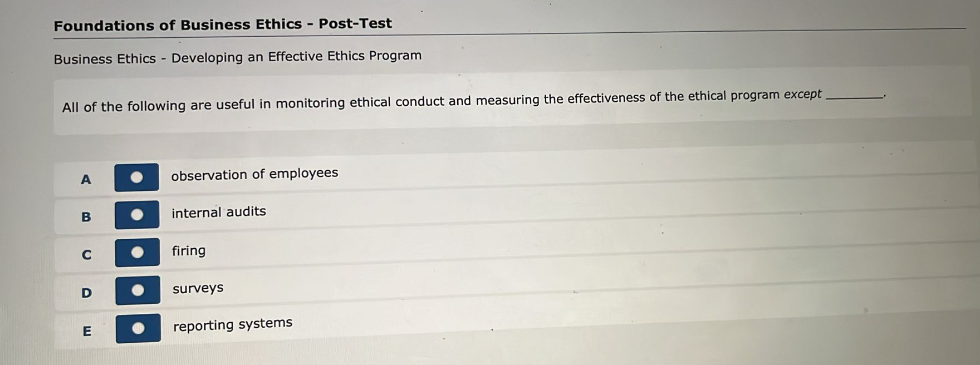The height and width of the screenshot is (365, 980).
Task: Click the internal audits answer label
Action: [218, 211]
